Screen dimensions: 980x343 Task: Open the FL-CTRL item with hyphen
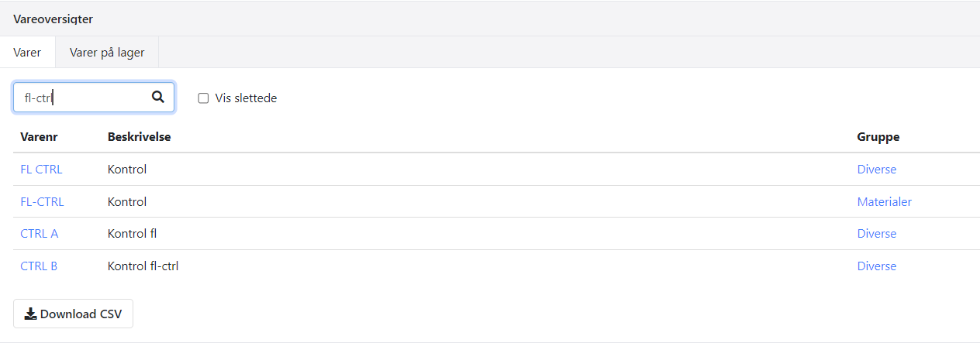[42, 202]
